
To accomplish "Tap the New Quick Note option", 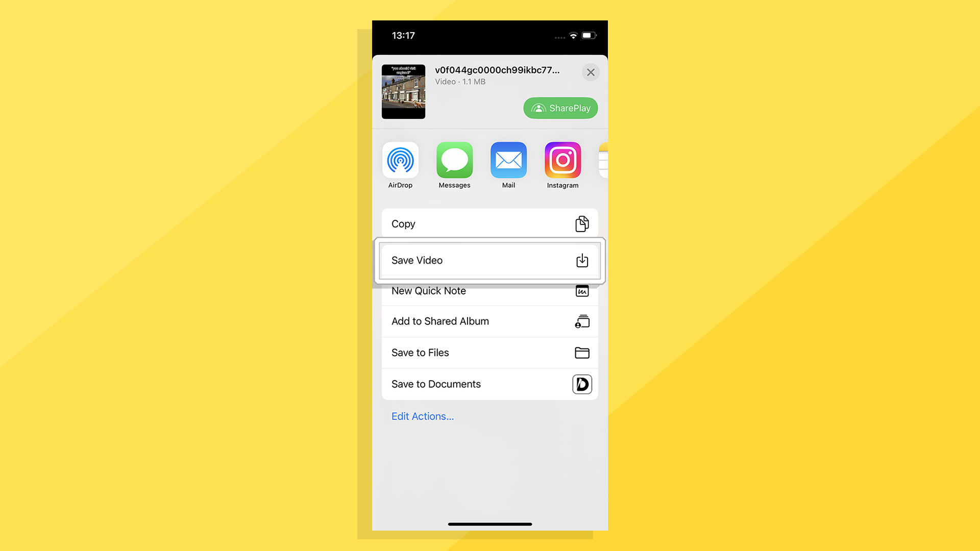I will [489, 291].
